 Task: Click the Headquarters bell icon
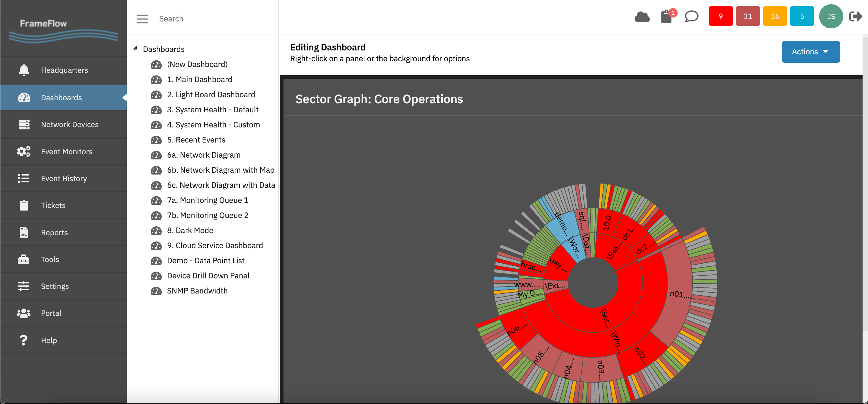[x=24, y=70]
